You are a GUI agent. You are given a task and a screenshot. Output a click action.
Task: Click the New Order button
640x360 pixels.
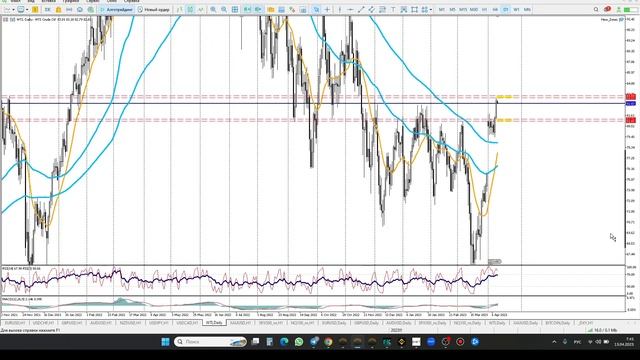pos(153,9)
